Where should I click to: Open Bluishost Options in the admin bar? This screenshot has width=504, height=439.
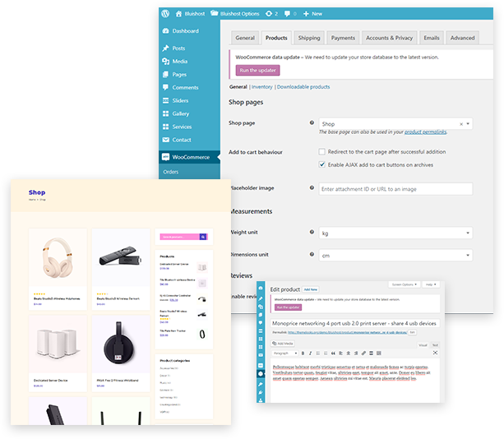(235, 13)
